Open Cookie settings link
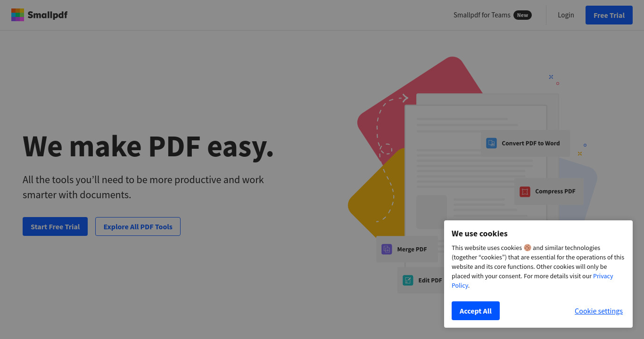The width and height of the screenshot is (644, 339). click(x=599, y=311)
